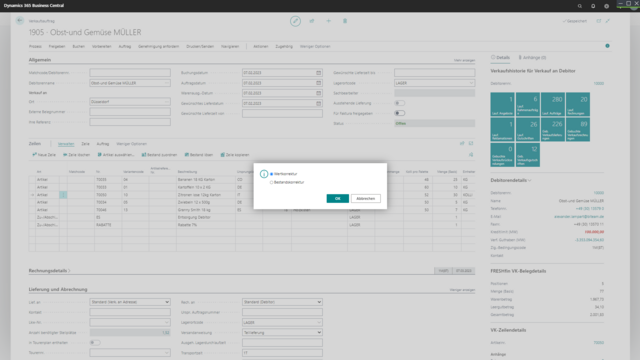This screenshot has width=640, height=360.
Task: Toggle Ausstehende Lieferung switch
Action: point(400,103)
